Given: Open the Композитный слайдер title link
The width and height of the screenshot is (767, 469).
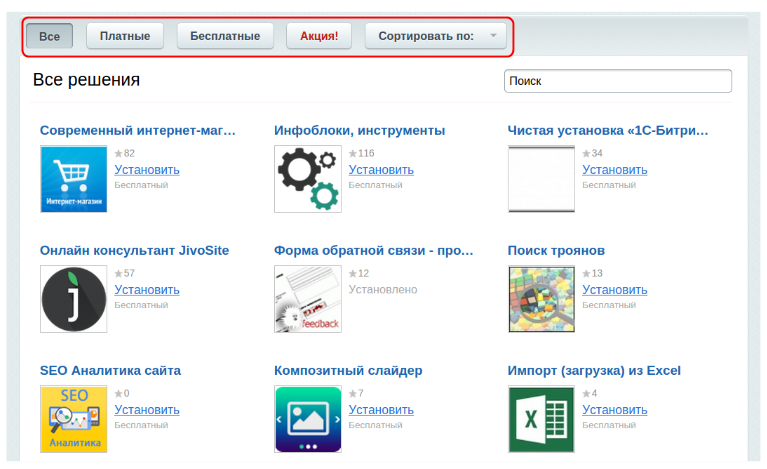Looking at the screenshot, I should 348,370.
